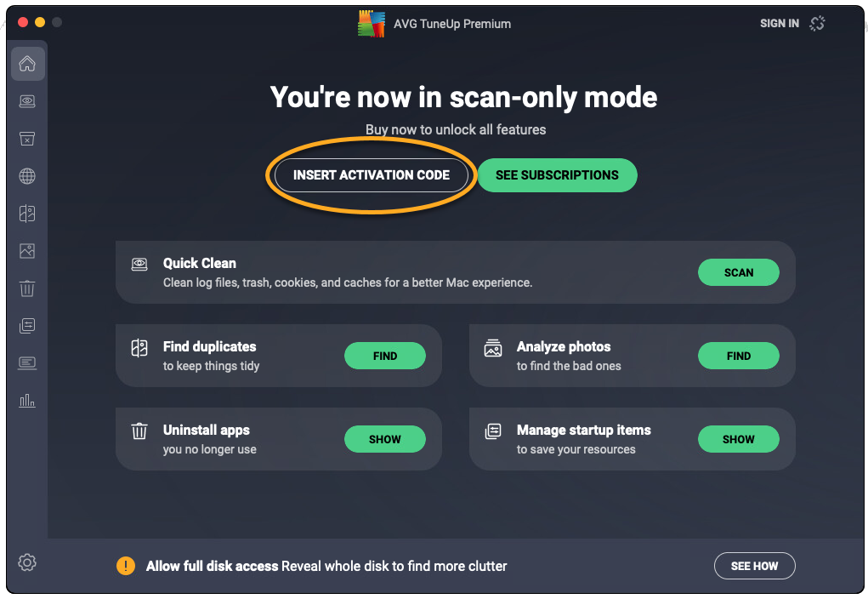Start the Quick Clean SCAN
The width and height of the screenshot is (868, 599).
click(738, 272)
